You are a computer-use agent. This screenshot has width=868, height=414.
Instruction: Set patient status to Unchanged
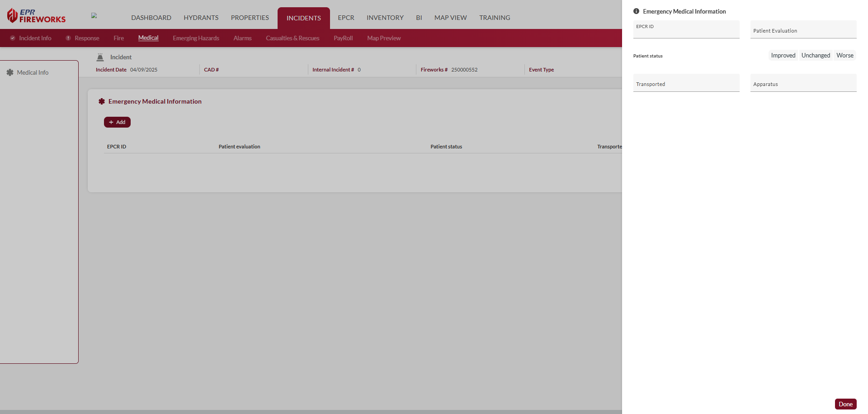tap(816, 55)
